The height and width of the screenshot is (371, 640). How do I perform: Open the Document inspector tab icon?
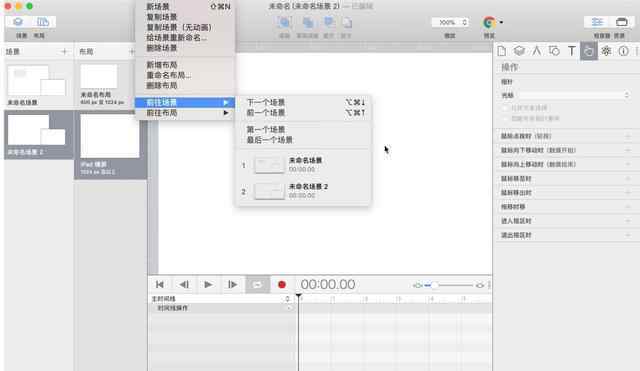coord(502,51)
